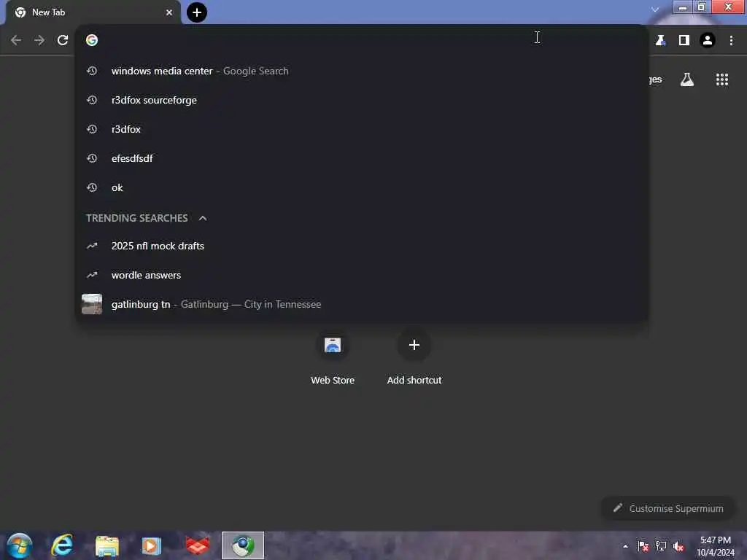Click the Google logo in the address bar

92,41
